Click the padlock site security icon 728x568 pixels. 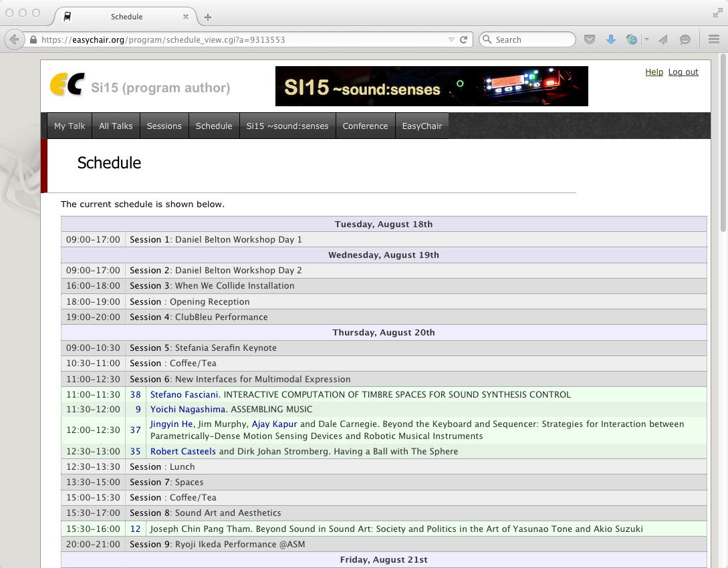(33, 40)
